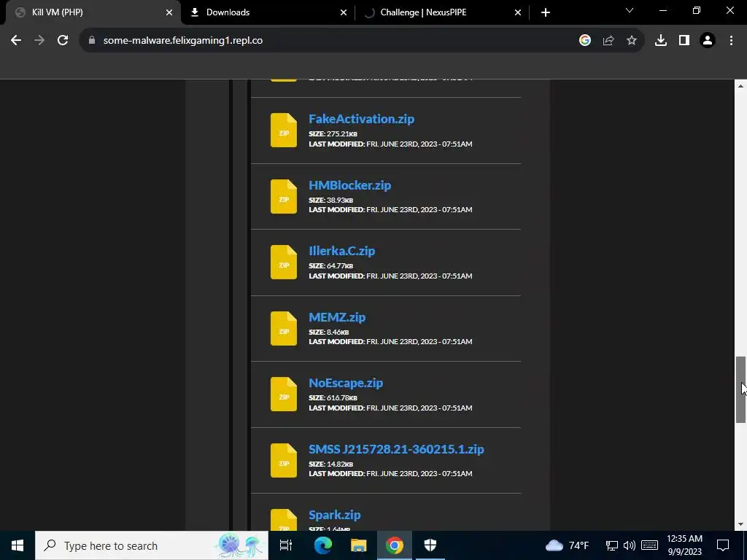The image size is (747, 560).
Task: Close the Downloads tab
Action: click(x=344, y=12)
